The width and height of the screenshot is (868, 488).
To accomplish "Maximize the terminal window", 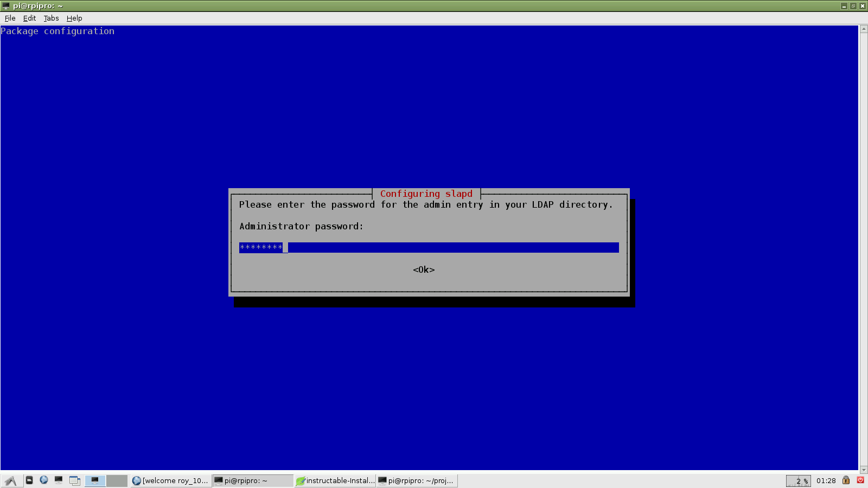I will [853, 6].
